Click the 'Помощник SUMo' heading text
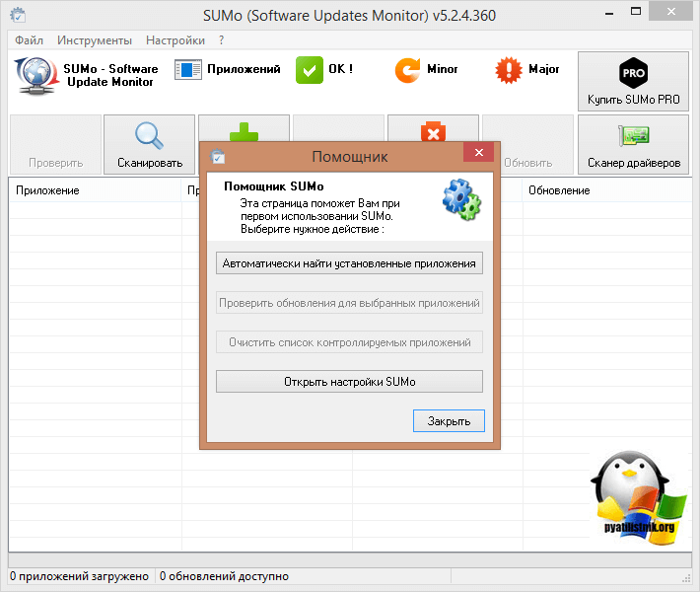Viewport: 700px width, 592px height. [x=274, y=186]
